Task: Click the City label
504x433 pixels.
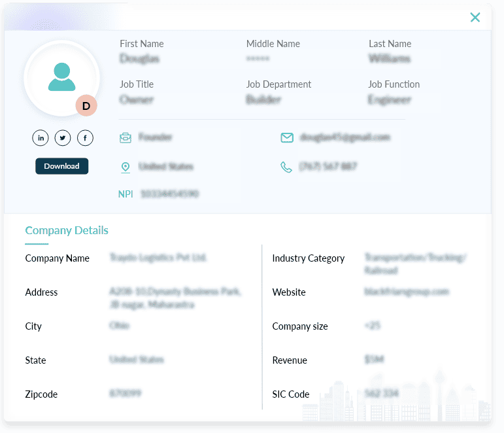Action: point(33,326)
